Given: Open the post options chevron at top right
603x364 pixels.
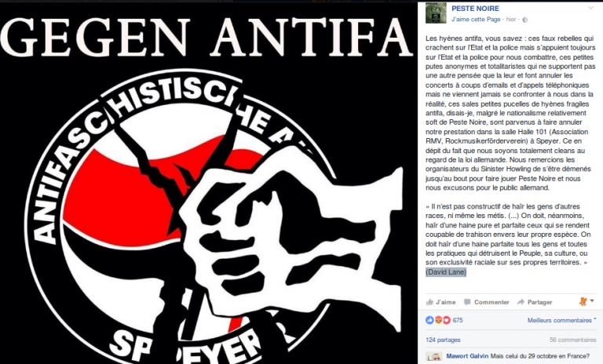Looking at the screenshot, I should tap(591, 8).
